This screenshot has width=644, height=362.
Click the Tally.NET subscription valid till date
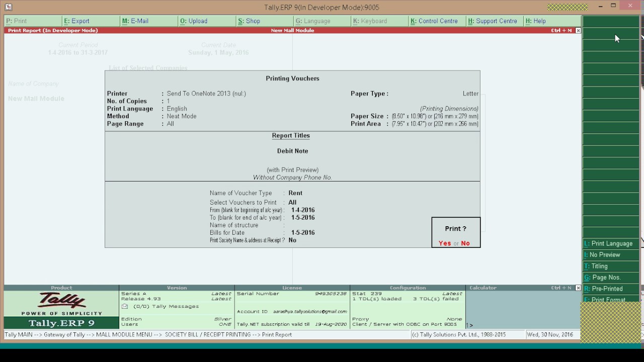pyautogui.click(x=331, y=324)
